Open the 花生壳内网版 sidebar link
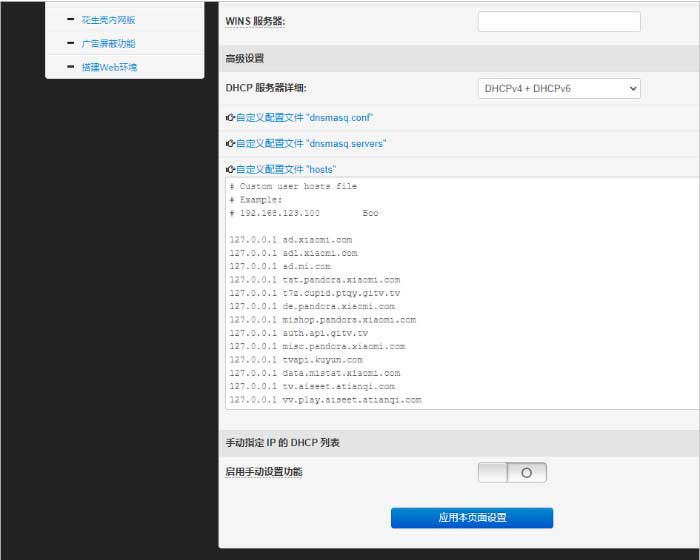 pyautogui.click(x=108, y=20)
